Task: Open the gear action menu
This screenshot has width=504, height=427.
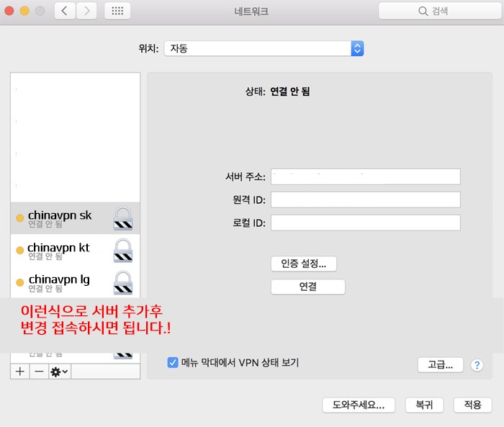Action: [59, 371]
